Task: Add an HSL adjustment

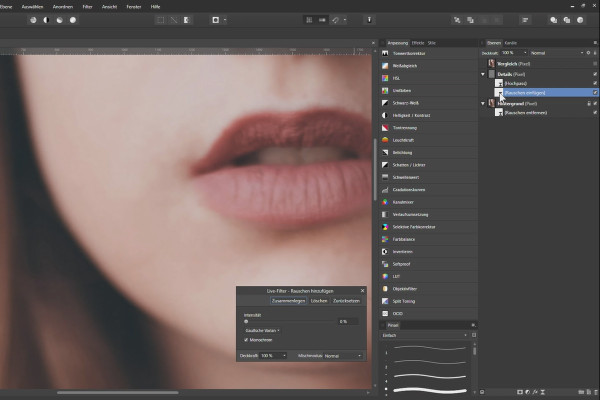Action: [429, 78]
